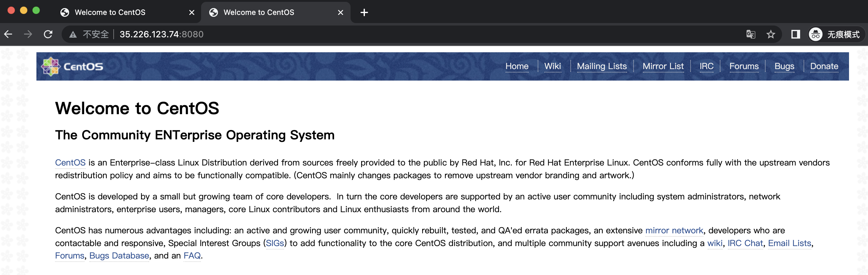
Task: Open the Home navigation link
Action: click(517, 66)
